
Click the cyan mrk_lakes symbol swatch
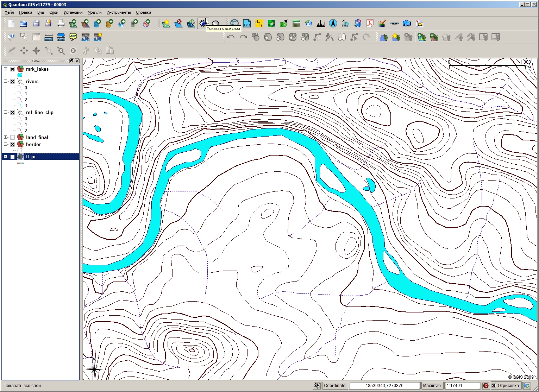coord(20,75)
